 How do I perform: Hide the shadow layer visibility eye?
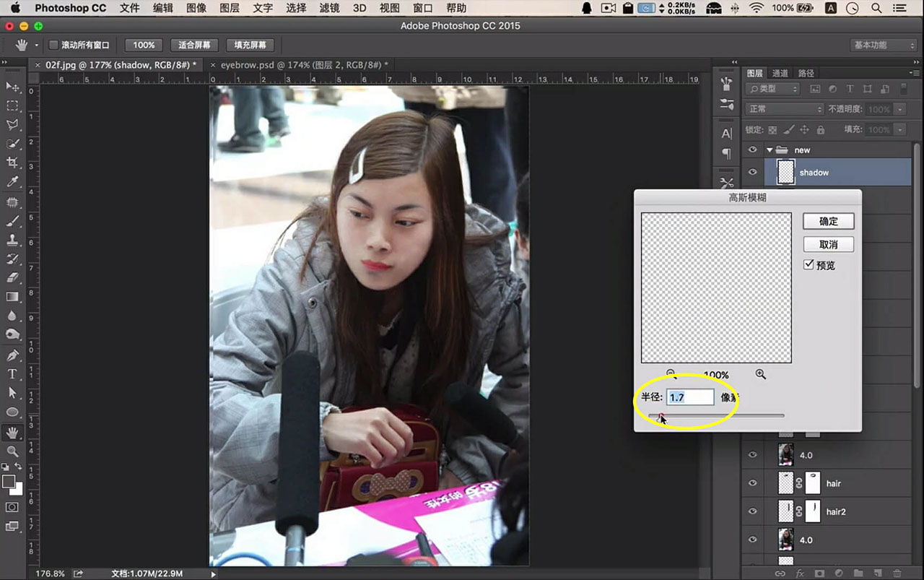[x=753, y=172]
